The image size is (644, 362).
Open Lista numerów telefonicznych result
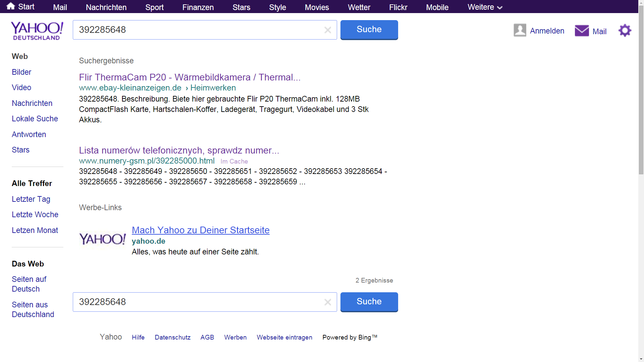point(179,150)
